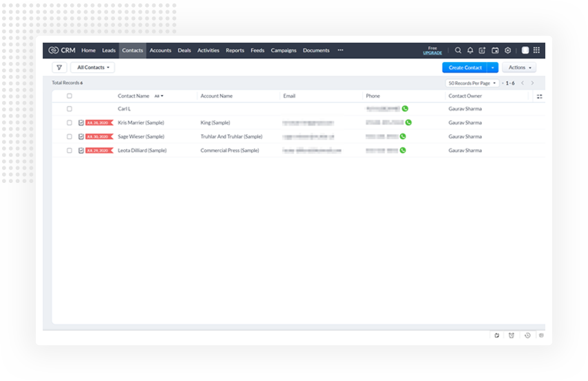The height and width of the screenshot is (381, 588).
Task: Open the setup gear icon
Action: pyautogui.click(x=507, y=50)
